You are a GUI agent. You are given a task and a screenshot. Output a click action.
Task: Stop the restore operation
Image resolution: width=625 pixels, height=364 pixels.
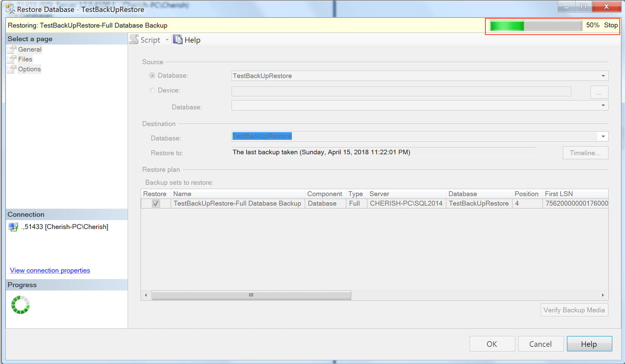611,25
